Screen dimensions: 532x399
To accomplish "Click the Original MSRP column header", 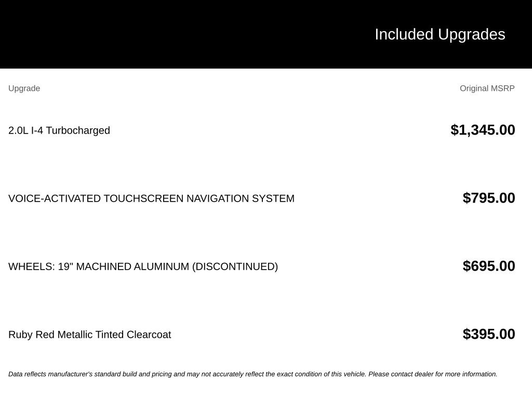I will (x=487, y=88).
